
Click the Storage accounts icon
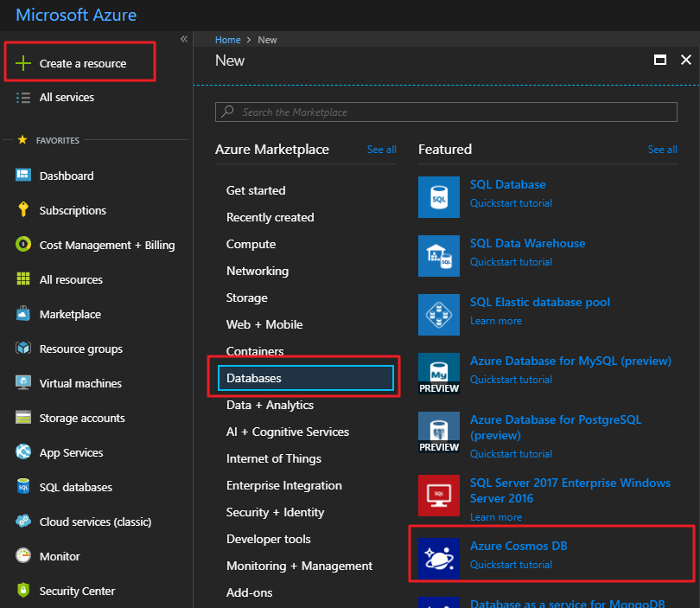(x=23, y=417)
